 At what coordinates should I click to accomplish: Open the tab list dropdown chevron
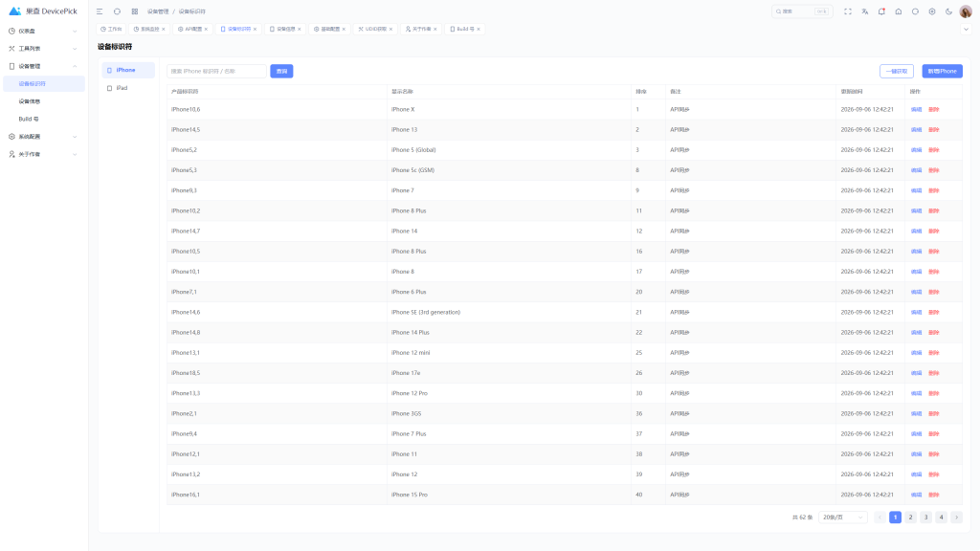pyautogui.click(x=966, y=29)
